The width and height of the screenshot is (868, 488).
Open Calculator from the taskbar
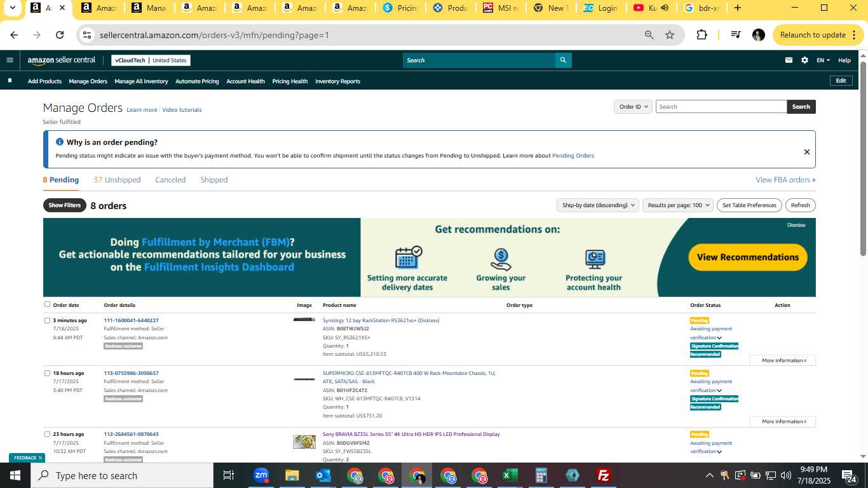tap(541, 475)
